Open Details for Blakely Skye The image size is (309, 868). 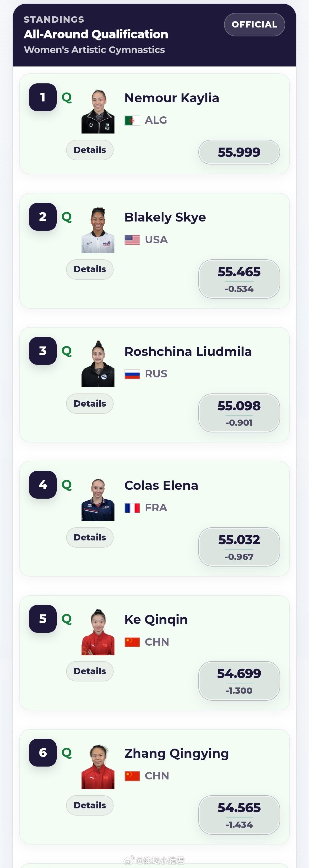pyautogui.click(x=90, y=269)
